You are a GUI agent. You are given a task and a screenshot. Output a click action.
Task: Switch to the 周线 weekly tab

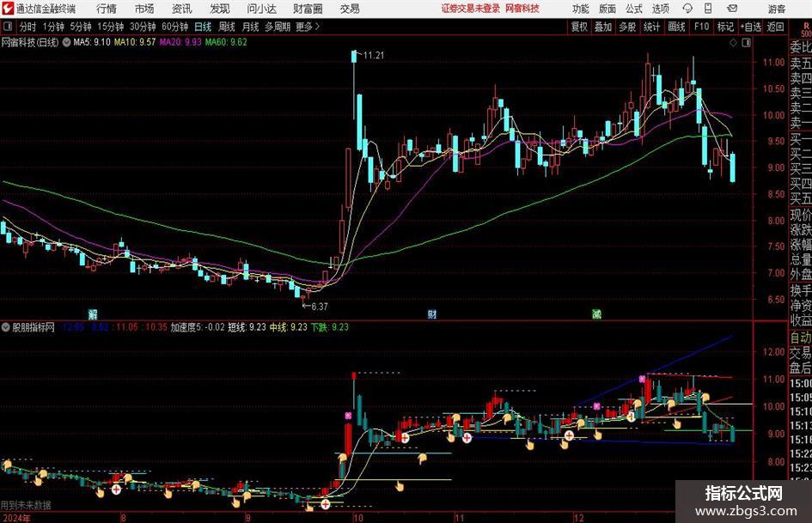click(x=227, y=27)
